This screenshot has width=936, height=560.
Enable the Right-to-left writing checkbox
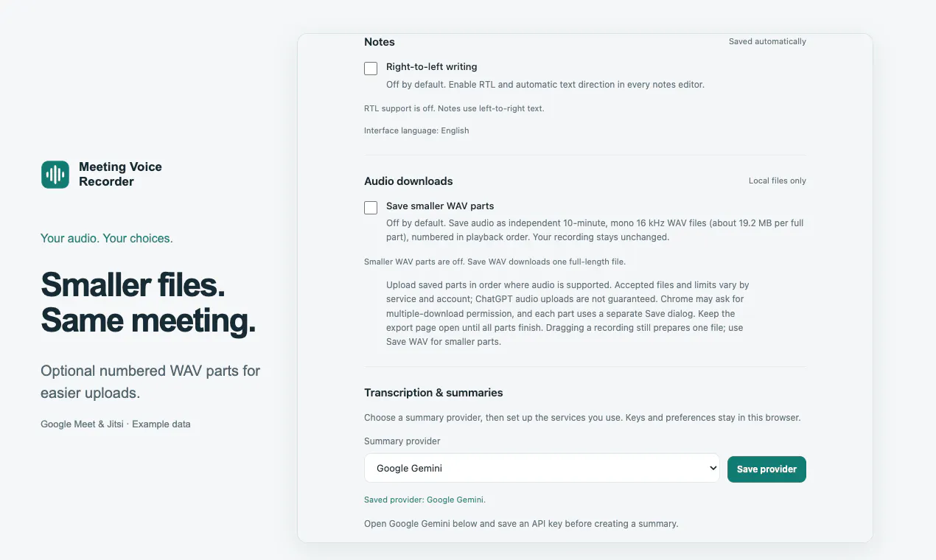[371, 69]
